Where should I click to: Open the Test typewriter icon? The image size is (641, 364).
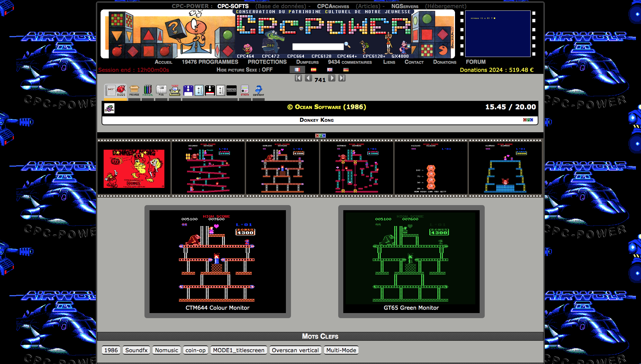pyautogui.click(x=175, y=90)
